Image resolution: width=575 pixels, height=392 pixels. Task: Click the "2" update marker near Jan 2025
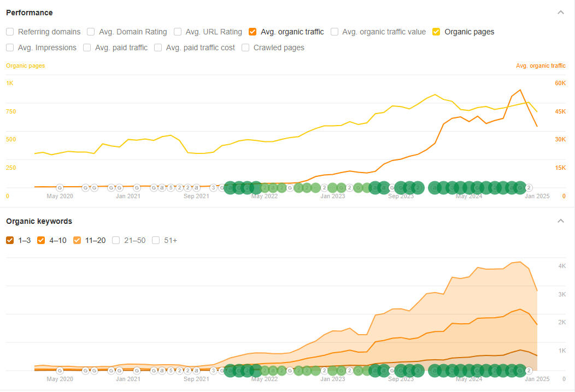pyautogui.click(x=528, y=187)
